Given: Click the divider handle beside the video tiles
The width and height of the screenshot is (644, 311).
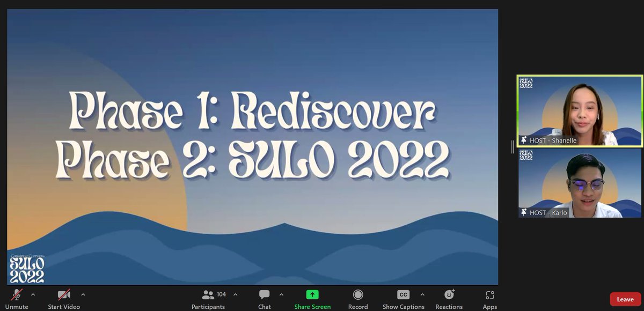Looking at the screenshot, I should [x=513, y=146].
